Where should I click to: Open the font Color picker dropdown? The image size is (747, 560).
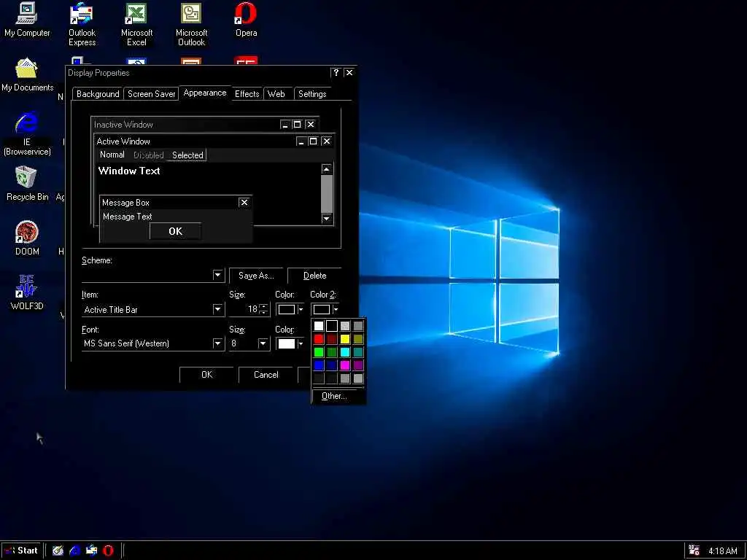290,344
